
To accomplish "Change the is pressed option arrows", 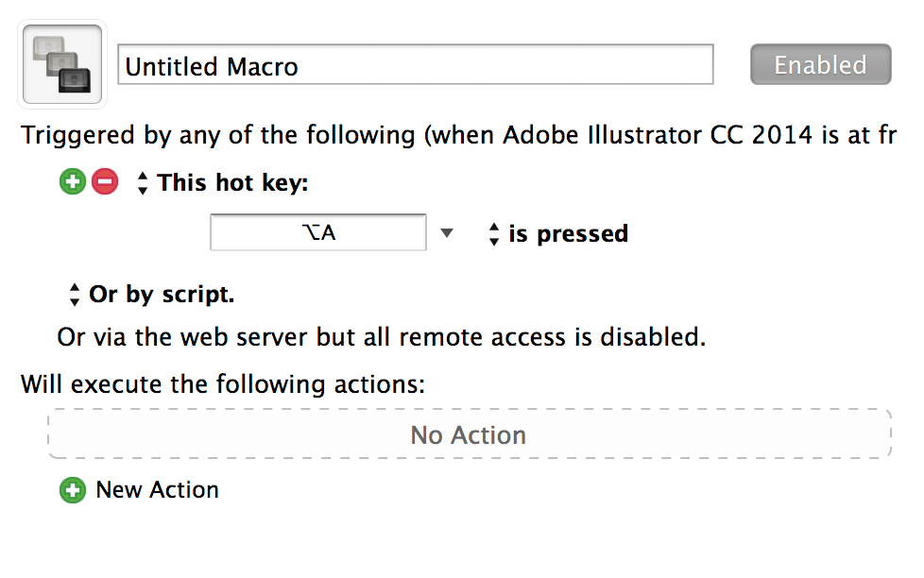I will (494, 234).
